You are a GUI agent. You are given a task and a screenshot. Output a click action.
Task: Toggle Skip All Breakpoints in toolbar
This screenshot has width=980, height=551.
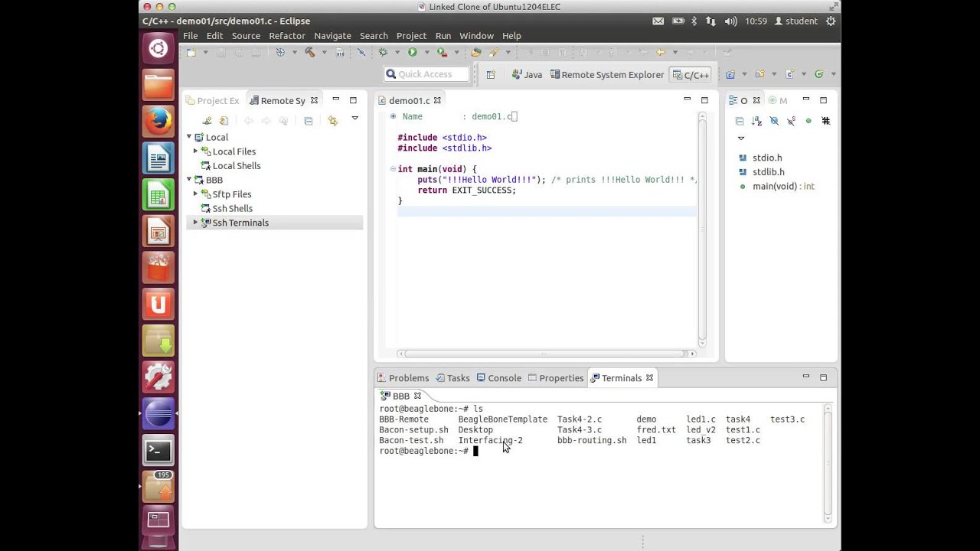click(361, 52)
